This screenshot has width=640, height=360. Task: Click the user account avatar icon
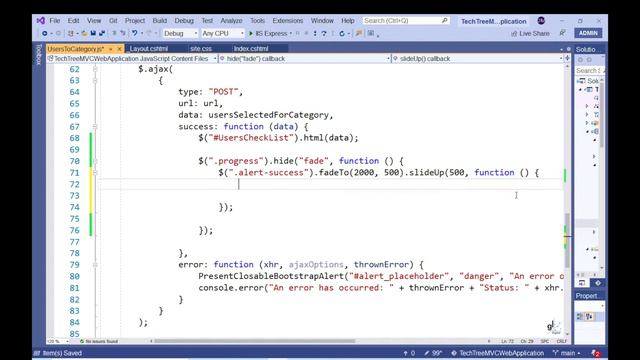541,20
